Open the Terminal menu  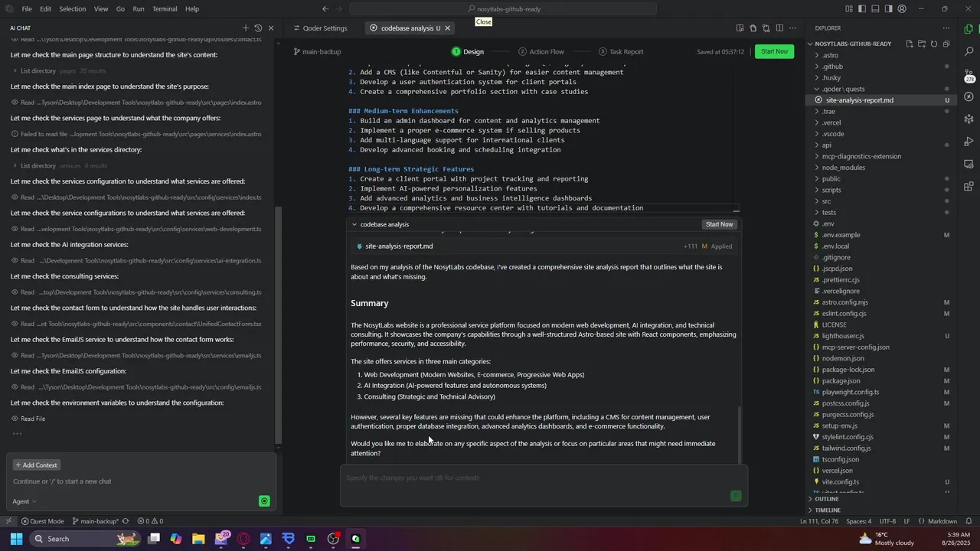165,9
